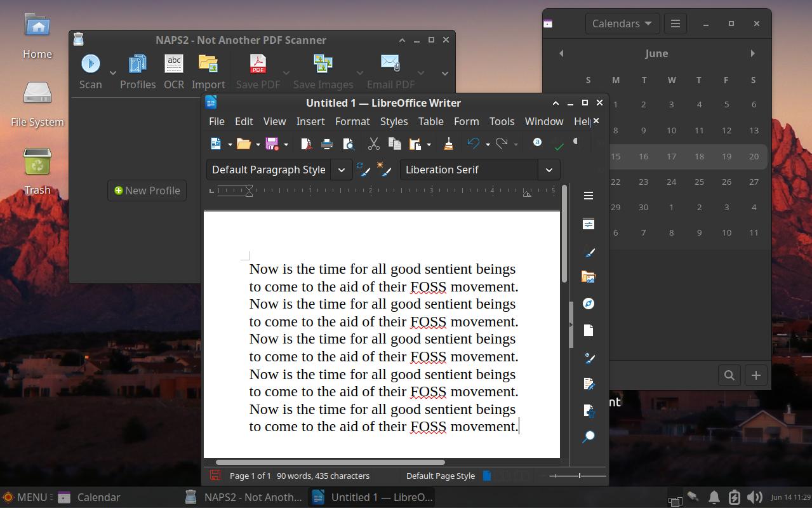This screenshot has width=812, height=508.
Task: Open the Properties deck in Writer sidebar
Action: [589, 224]
